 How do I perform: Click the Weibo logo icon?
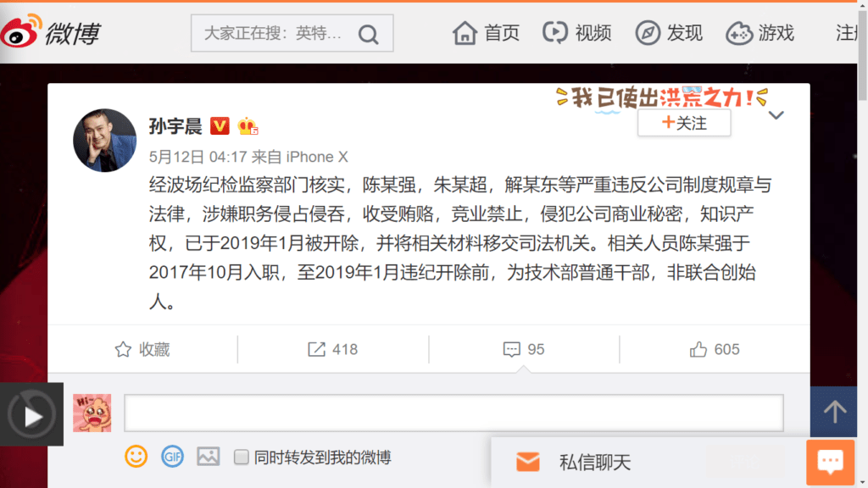[x=22, y=31]
